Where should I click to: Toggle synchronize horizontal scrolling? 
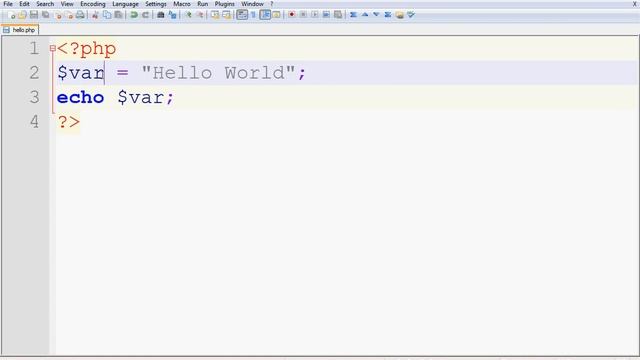click(227, 15)
